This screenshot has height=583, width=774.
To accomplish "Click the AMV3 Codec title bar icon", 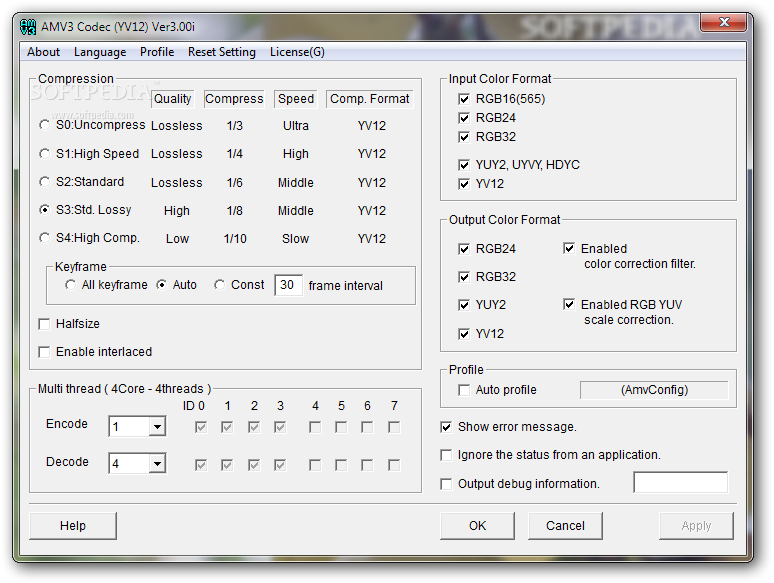I will pyautogui.click(x=28, y=27).
